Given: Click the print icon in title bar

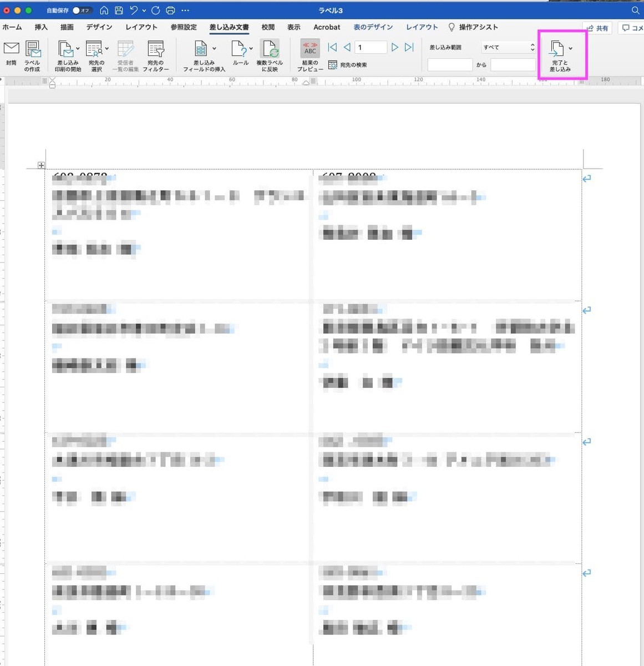Looking at the screenshot, I should click(x=170, y=10).
